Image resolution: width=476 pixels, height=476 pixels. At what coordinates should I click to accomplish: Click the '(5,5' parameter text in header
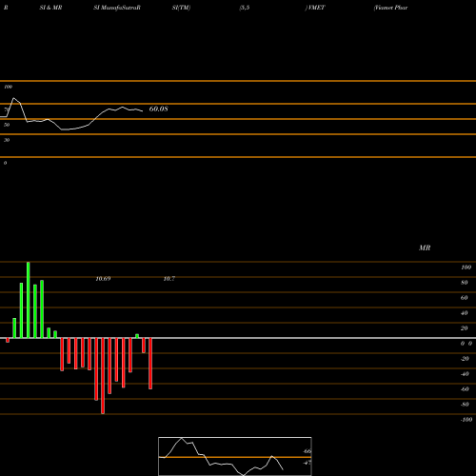point(245,8)
